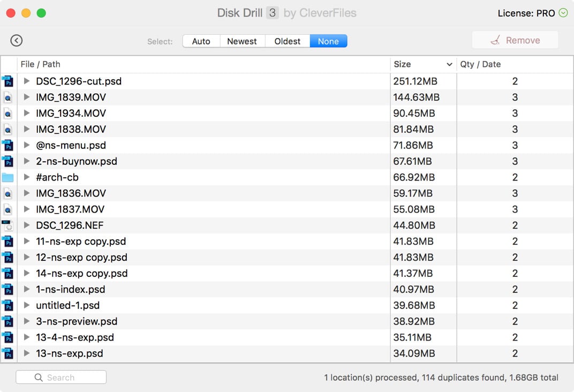
Task: Expand the IMG_1837.MOV duplicate group
Action: coord(26,209)
